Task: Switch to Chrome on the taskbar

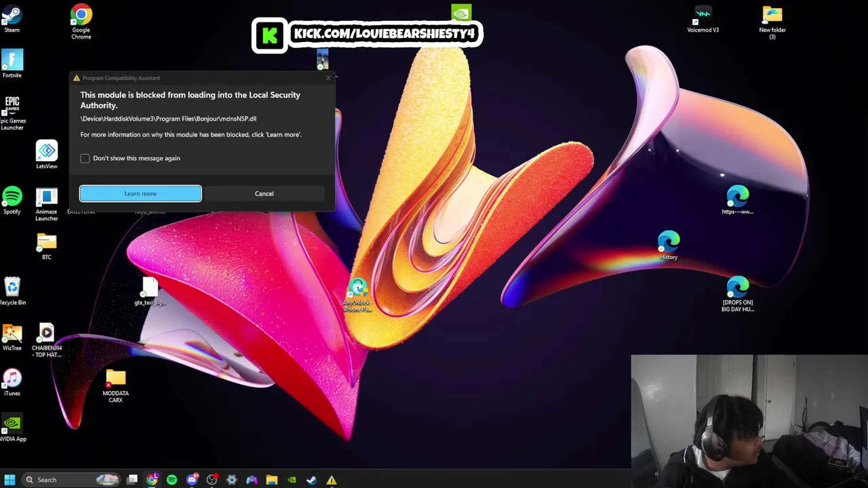Action: [x=152, y=480]
